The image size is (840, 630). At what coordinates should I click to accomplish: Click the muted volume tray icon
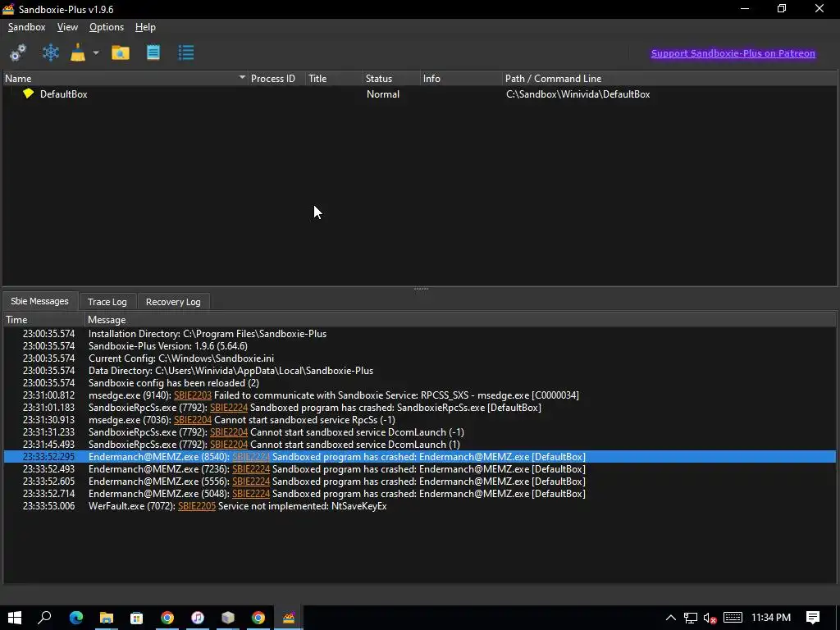tap(710, 618)
